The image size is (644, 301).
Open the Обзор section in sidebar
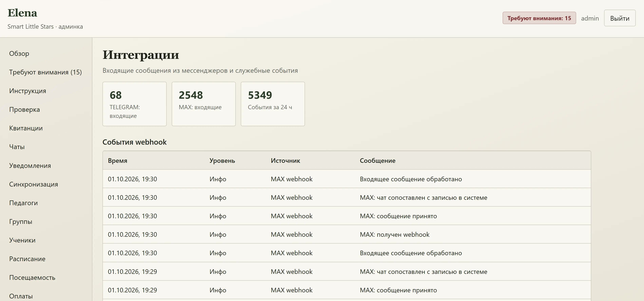[x=19, y=53]
